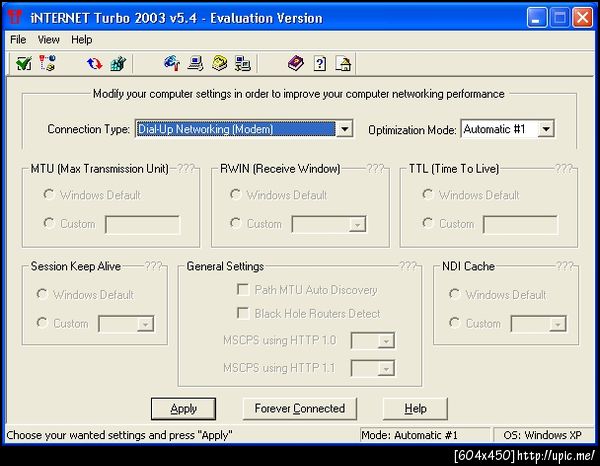Click the green registry cube toolbar icon
Screen dimensions: 600x466
(118, 64)
